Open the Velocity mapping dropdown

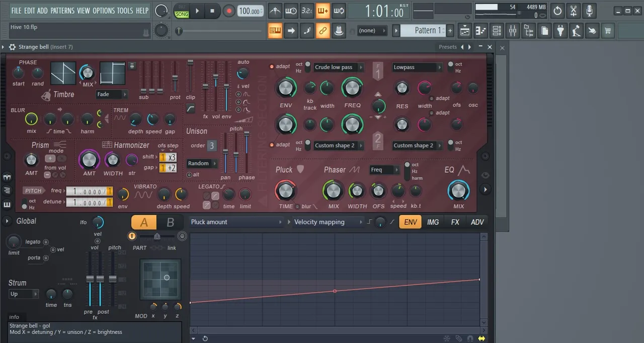click(328, 222)
